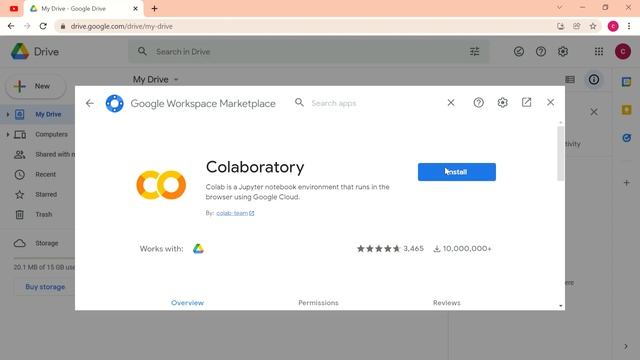
Task: Click the Marketplace dialog scrollbar
Action: coord(560,153)
